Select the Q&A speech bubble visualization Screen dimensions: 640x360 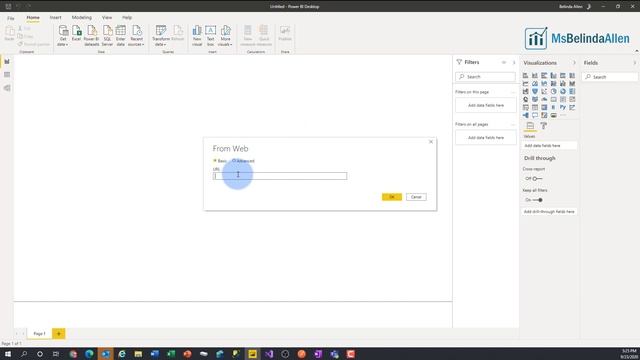(535, 116)
